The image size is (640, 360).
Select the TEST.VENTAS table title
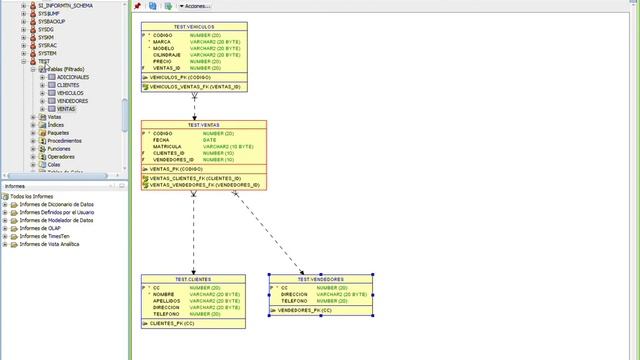coord(204,125)
